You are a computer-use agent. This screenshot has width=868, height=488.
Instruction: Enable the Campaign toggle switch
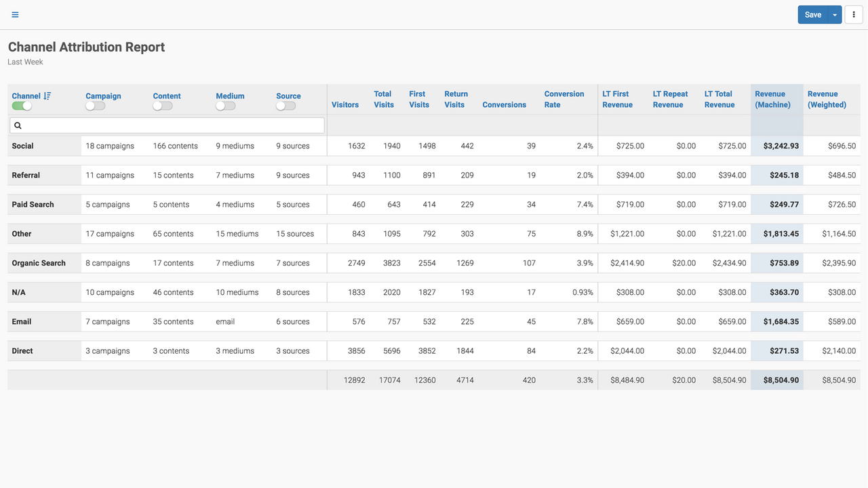coord(96,106)
